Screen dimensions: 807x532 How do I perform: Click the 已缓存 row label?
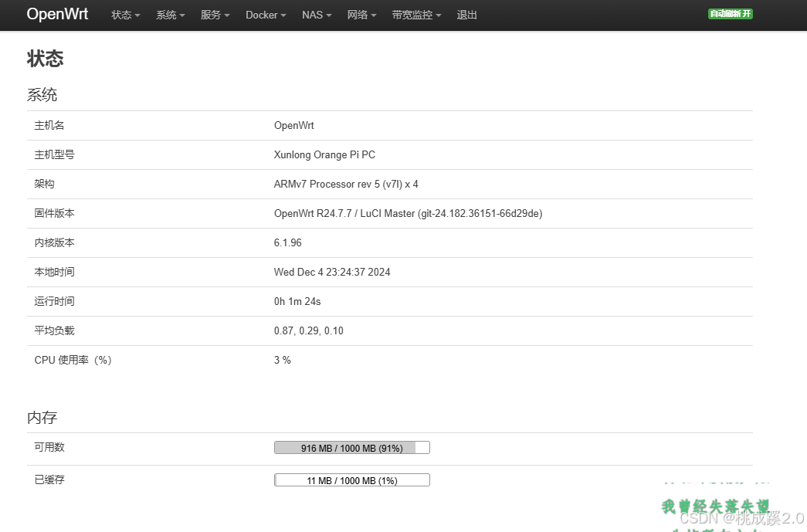[x=49, y=480]
